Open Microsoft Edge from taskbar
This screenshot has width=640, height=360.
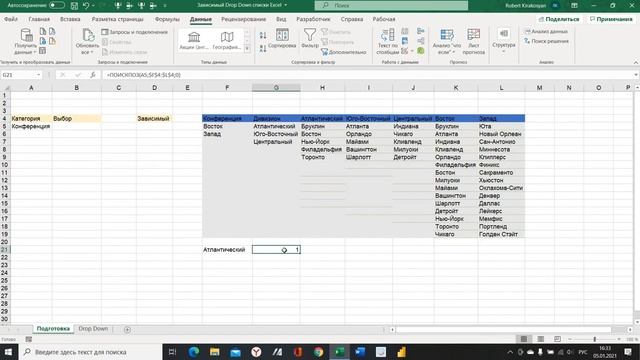[x=193, y=351]
